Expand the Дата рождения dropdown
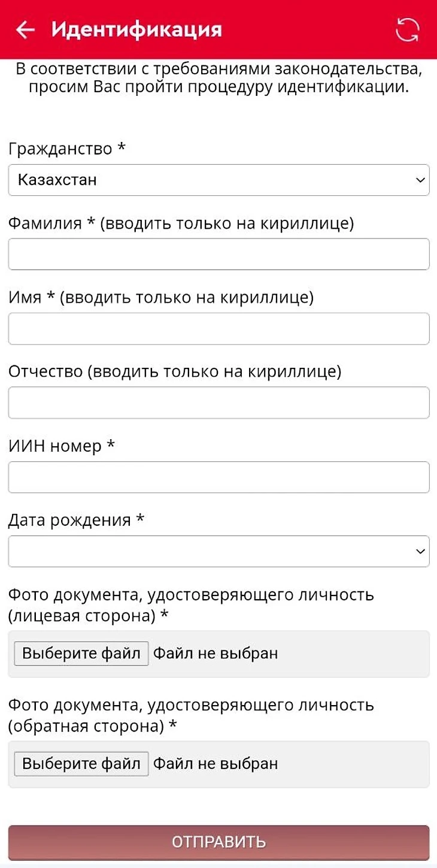Image resolution: width=437 pixels, height=868 pixels. [x=218, y=551]
